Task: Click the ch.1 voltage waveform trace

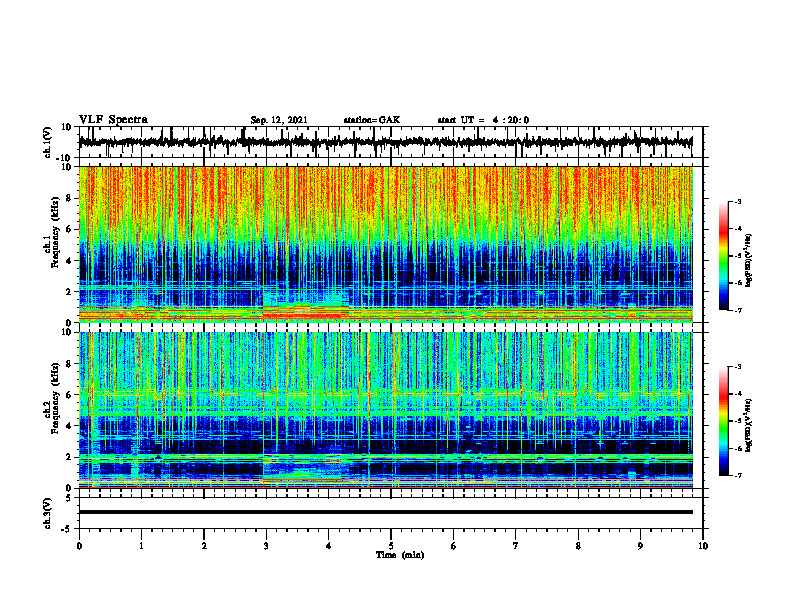Action: click(x=385, y=142)
